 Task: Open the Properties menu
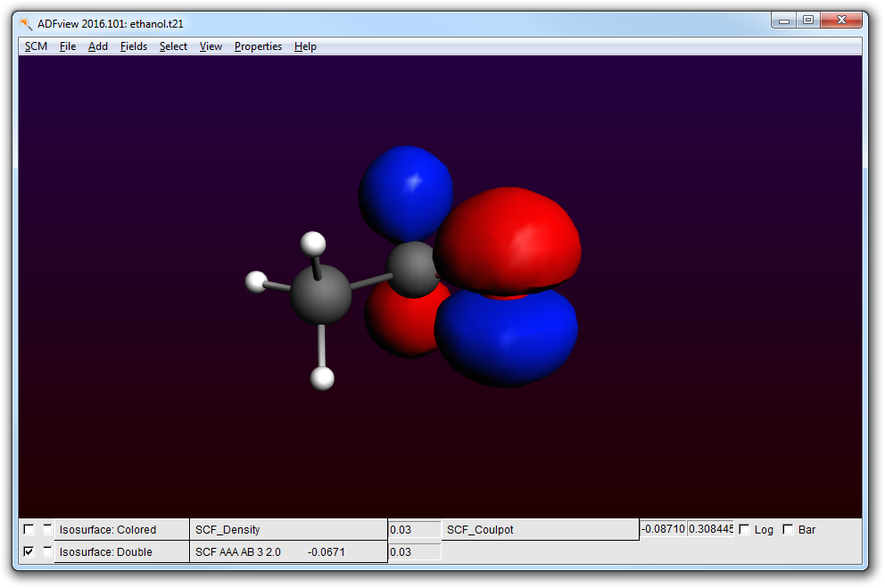[x=258, y=46]
